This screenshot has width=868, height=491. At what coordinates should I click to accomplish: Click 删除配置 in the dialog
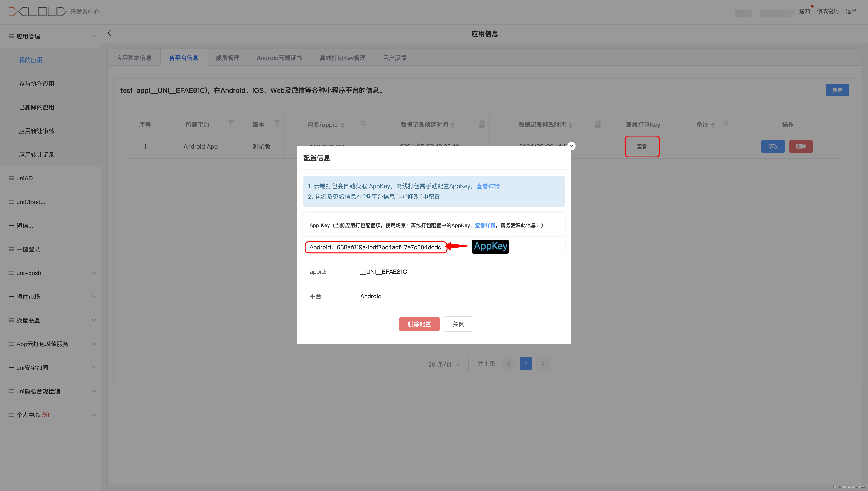(x=419, y=324)
